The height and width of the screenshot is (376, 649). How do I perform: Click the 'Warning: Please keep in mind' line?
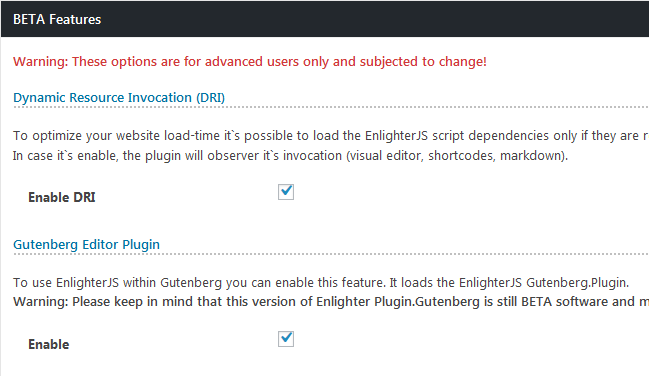click(x=331, y=301)
